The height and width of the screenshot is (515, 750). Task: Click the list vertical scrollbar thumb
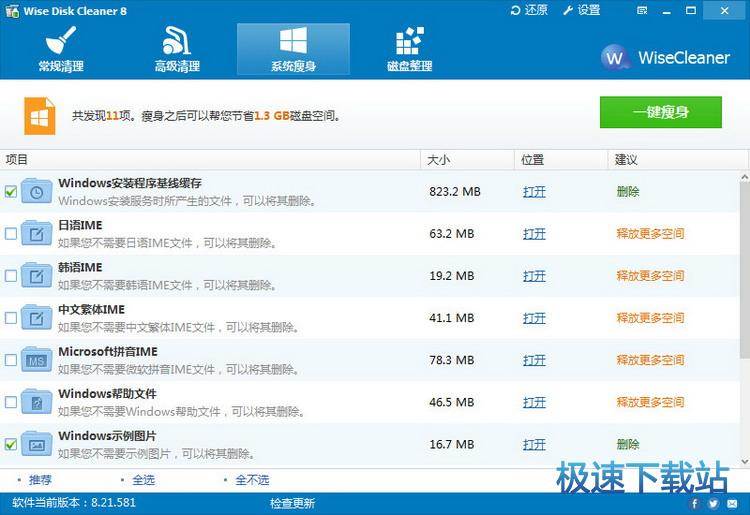745,270
